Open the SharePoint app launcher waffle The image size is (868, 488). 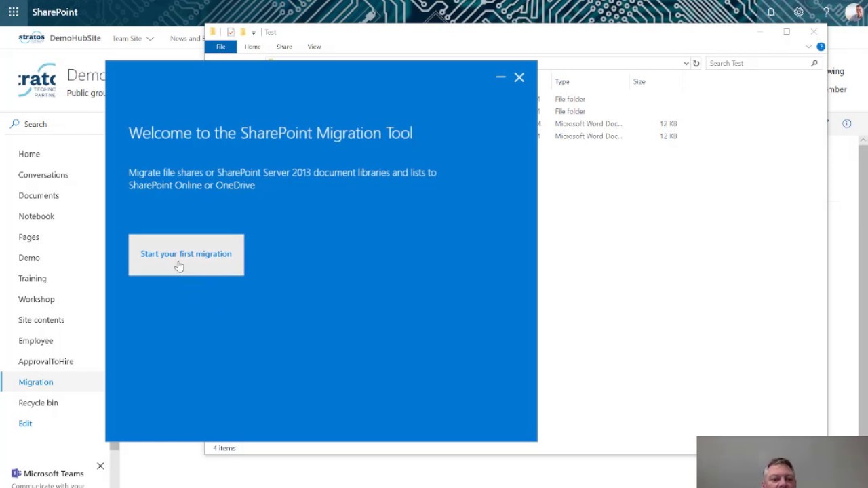[14, 12]
